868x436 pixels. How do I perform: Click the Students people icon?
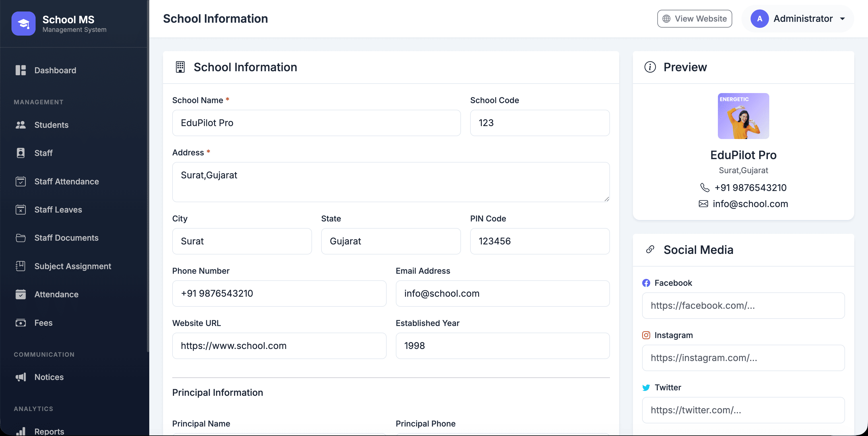[x=21, y=125]
